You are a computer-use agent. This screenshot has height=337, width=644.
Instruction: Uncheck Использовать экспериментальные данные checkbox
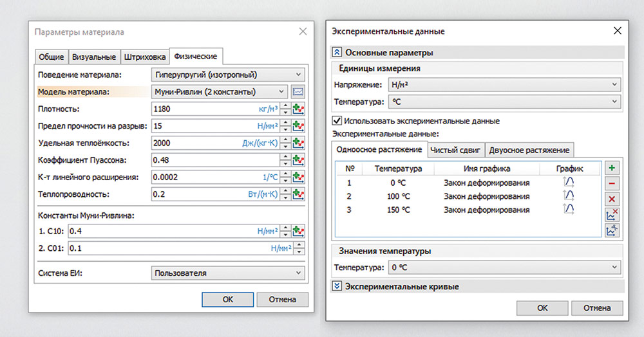(336, 120)
